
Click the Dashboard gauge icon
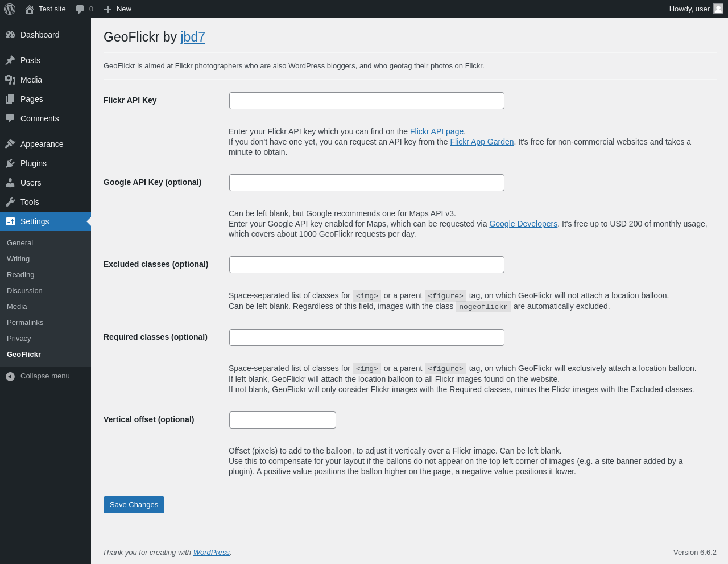[10, 35]
